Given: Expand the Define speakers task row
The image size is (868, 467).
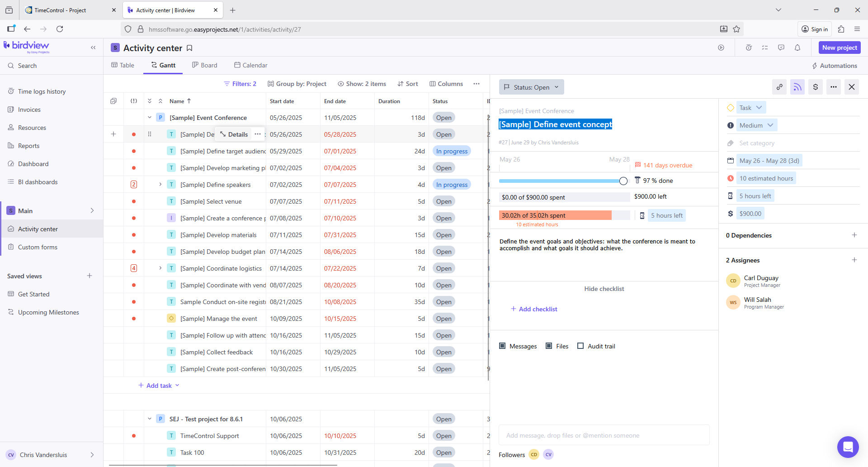Looking at the screenshot, I should (x=160, y=185).
